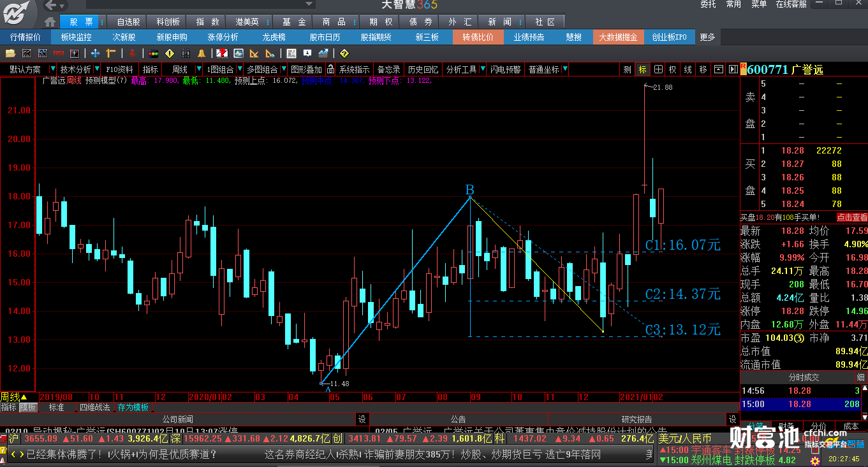Toggle the 指标 button at chart bottom

click(9, 407)
